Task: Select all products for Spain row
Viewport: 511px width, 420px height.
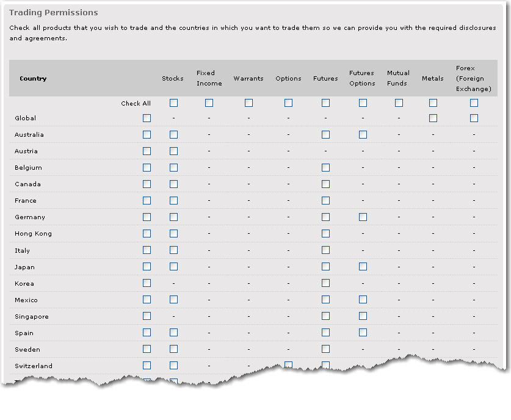Action: coord(147,332)
